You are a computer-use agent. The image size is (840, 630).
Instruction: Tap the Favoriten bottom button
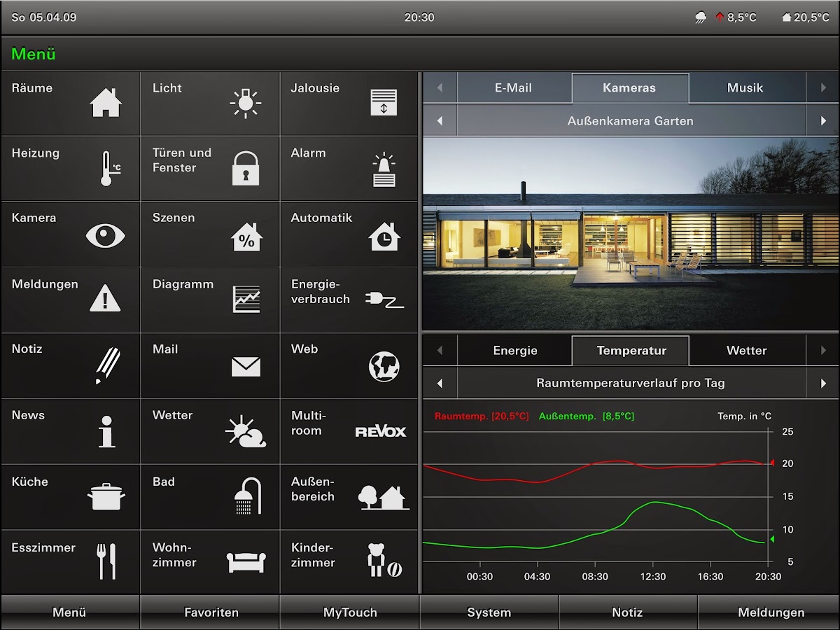pyautogui.click(x=211, y=612)
